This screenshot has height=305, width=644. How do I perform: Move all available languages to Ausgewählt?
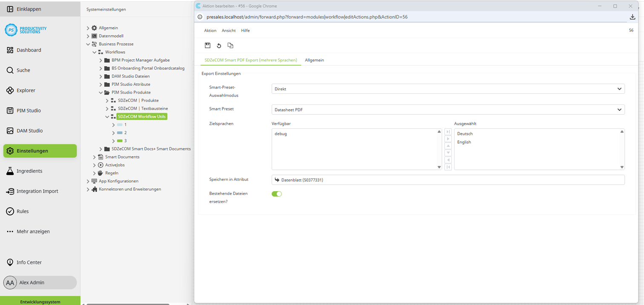448,132
